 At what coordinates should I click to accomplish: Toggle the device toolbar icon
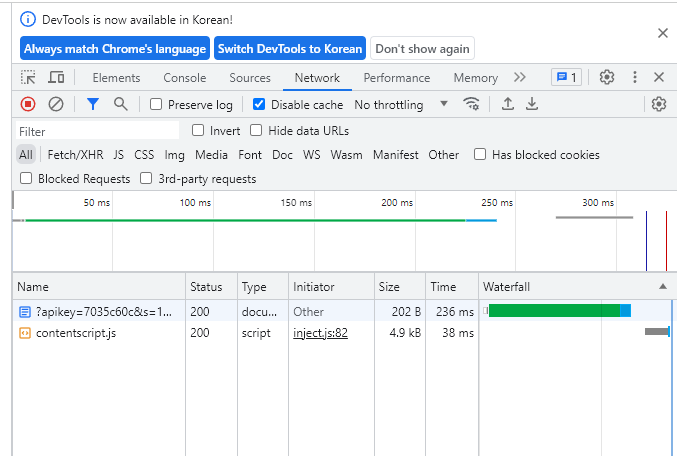click(56, 78)
